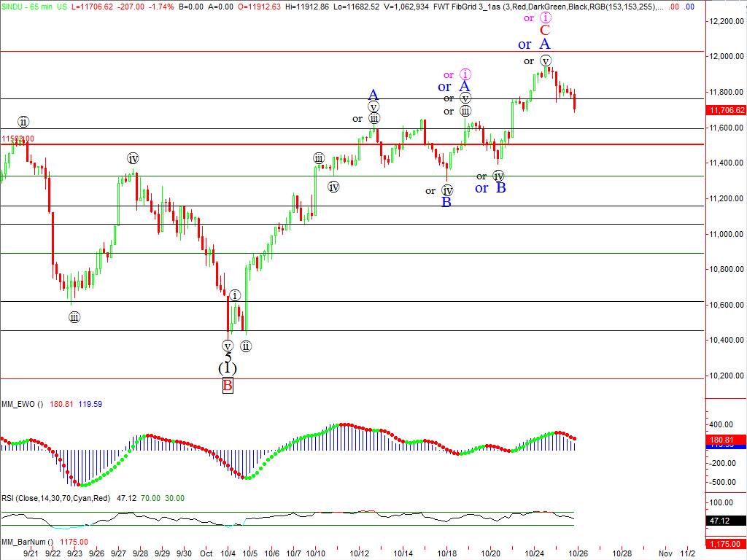The image size is (747, 560).
Task: Click the magenta circled 1 above red C
Action: click(x=545, y=17)
